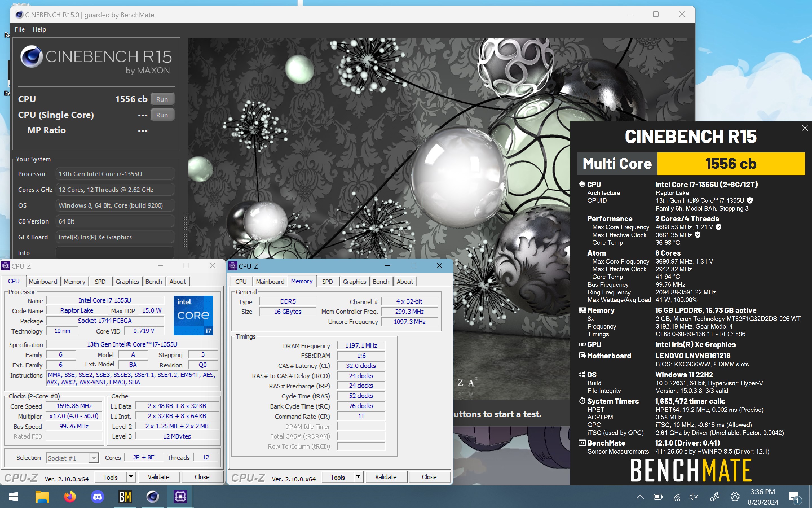Image resolution: width=812 pixels, height=508 pixels.
Task: Open the settings gear tray icon
Action: pyautogui.click(x=734, y=497)
